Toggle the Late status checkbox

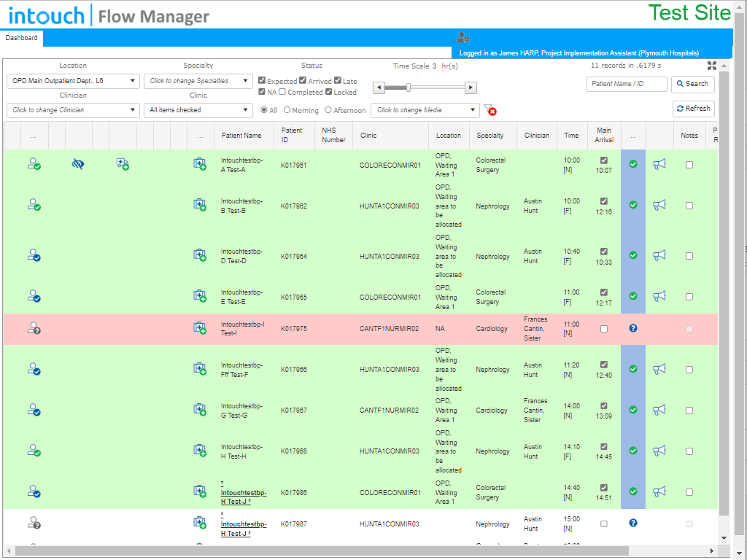338,80
